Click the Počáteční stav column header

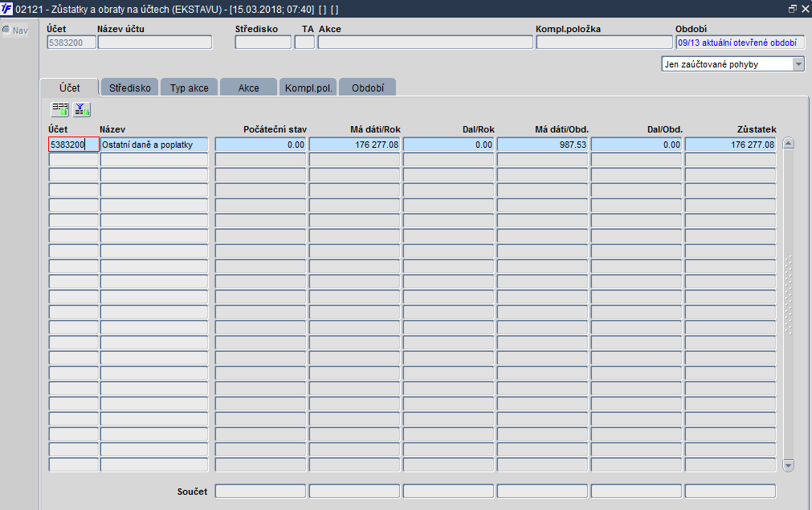275,129
